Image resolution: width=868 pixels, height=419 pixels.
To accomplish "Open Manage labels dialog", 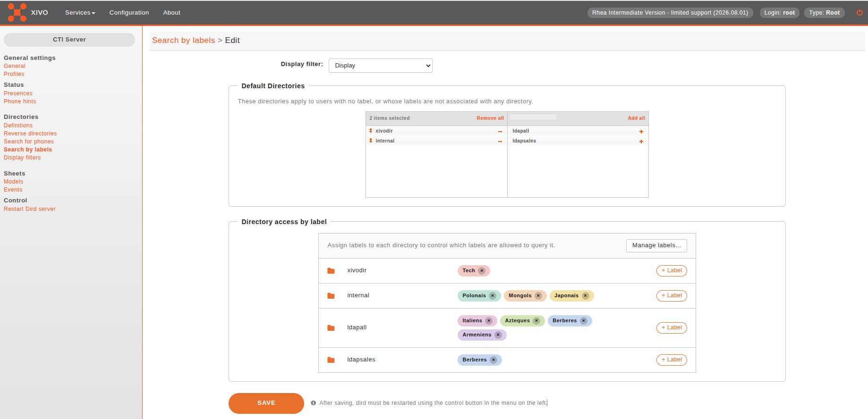I will point(656,246).
